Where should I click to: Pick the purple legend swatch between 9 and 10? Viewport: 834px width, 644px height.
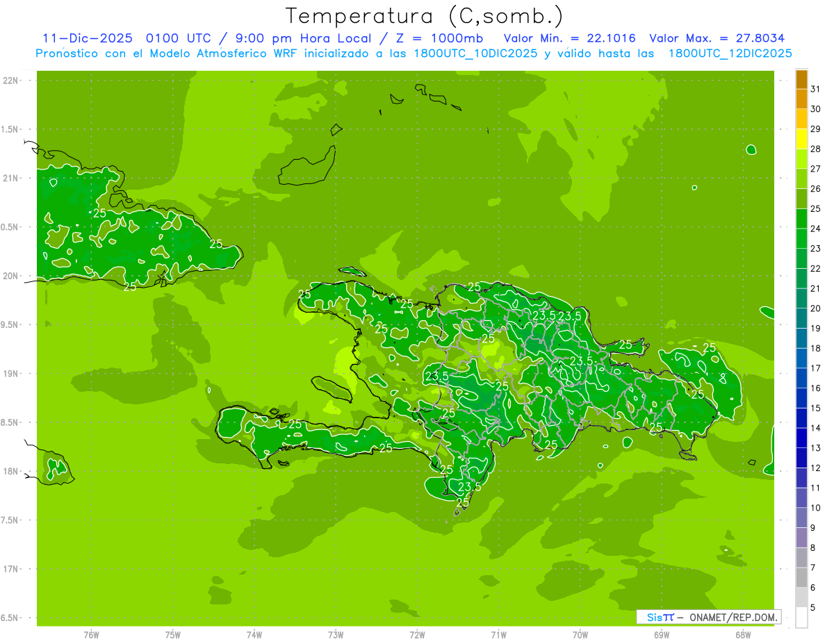coord(801,518)
